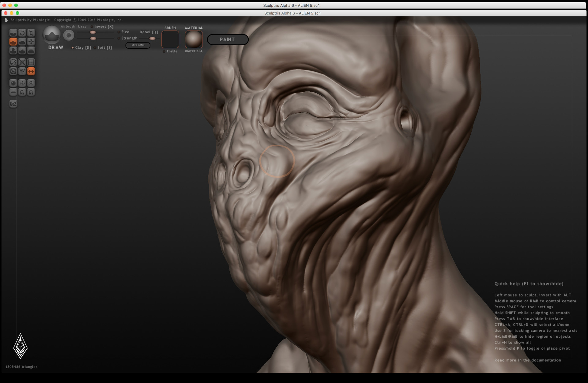Click the Size slider handle
Viewport: 588px width, 383px height.
point(92,32)
